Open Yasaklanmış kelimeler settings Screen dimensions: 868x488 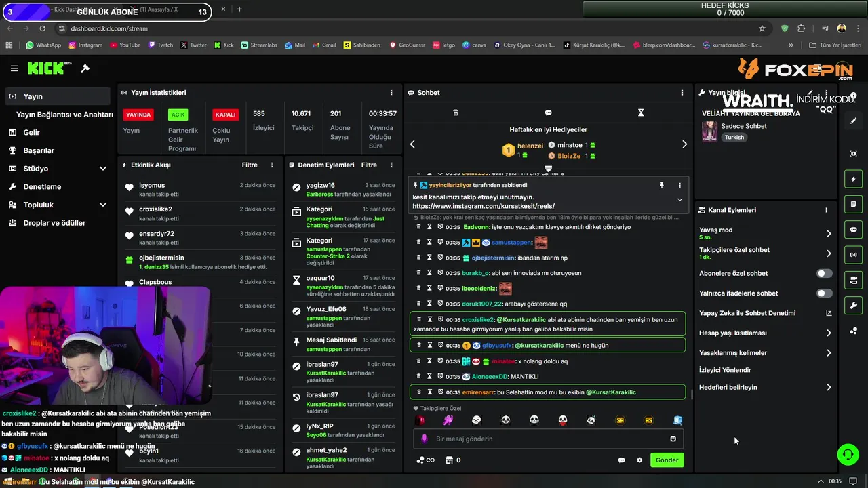(x=766, y=353)
